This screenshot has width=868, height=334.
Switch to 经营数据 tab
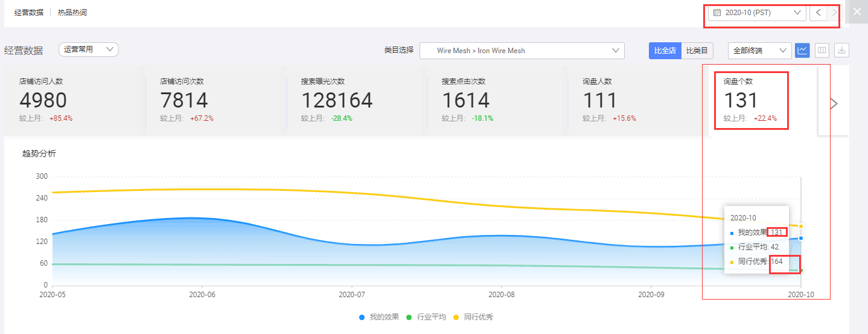29,12
